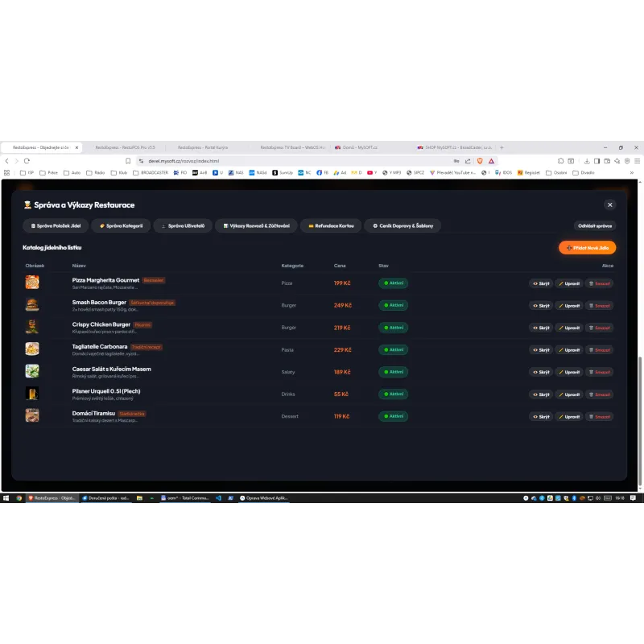Click the Caesar Salát thumbnail image
The width and height of the screenshot is (644, 644).
[32, 371]
